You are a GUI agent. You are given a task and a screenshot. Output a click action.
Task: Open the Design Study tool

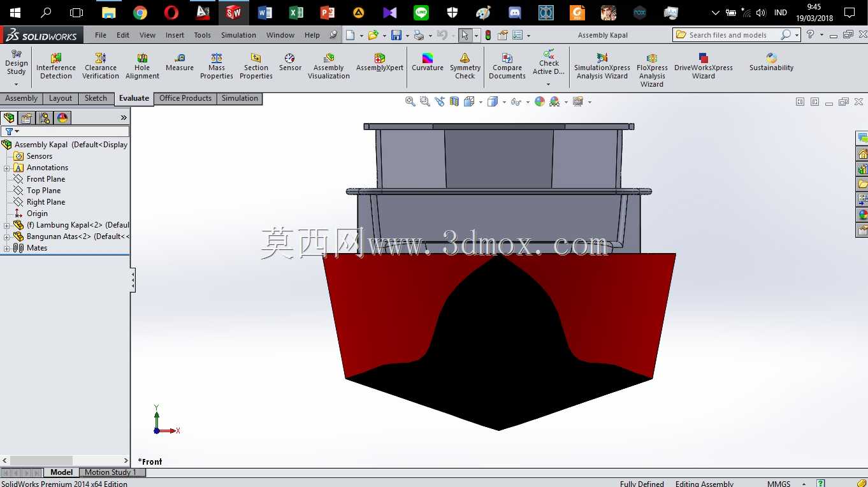click(16, 64)
